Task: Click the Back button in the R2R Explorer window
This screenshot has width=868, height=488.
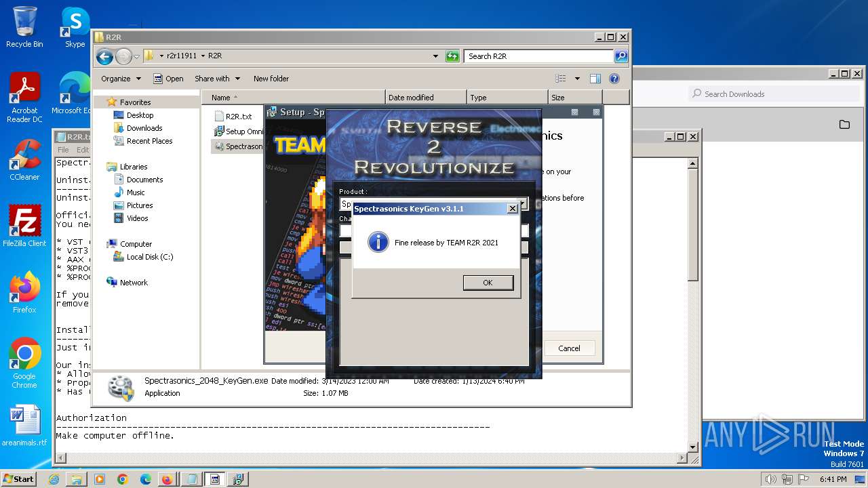Action: point(104,56)
